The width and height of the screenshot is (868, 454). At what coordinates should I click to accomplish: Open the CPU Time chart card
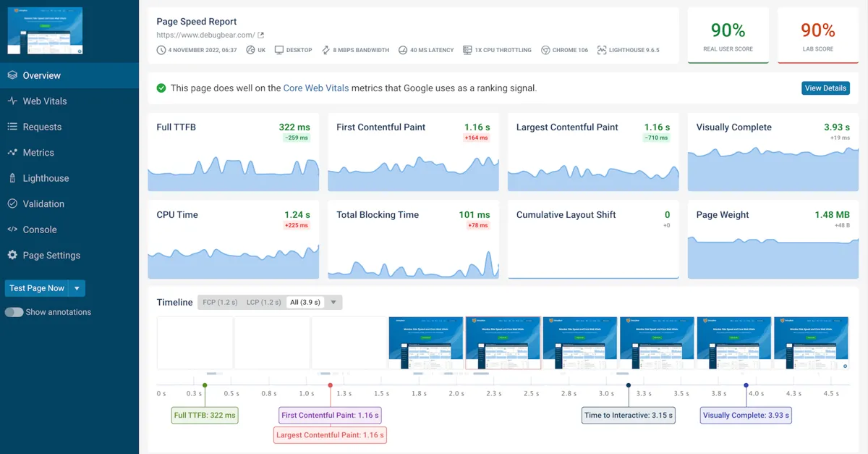click(234, 240)
